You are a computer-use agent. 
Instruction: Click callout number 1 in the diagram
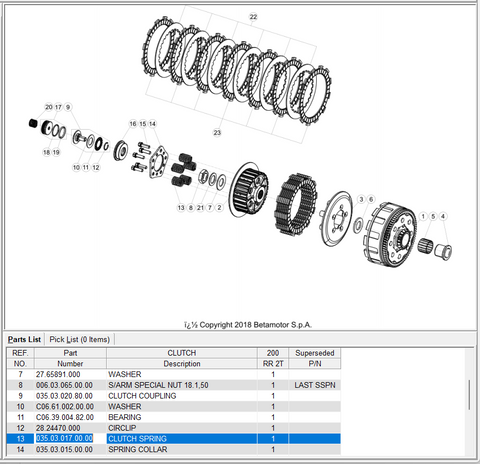423,216
